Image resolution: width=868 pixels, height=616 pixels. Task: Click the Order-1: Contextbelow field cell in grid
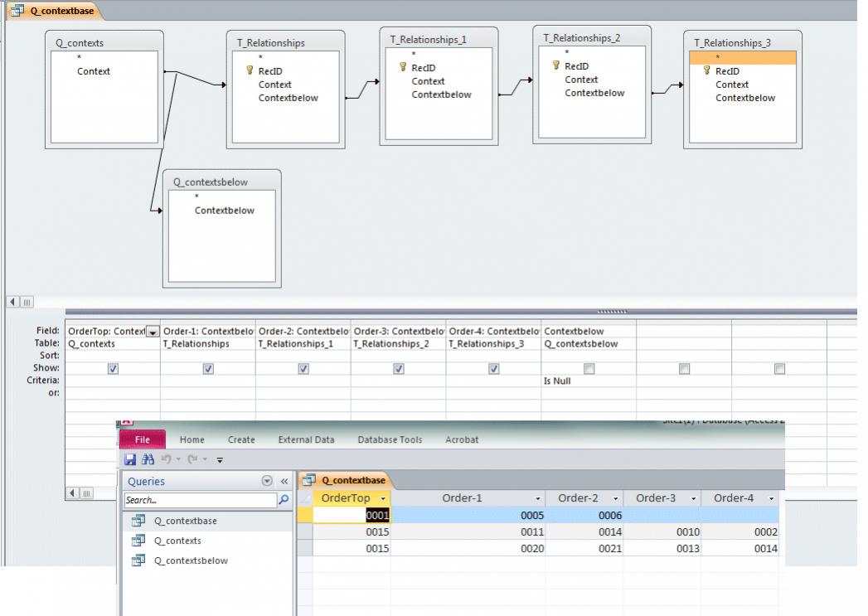point(208,331)
